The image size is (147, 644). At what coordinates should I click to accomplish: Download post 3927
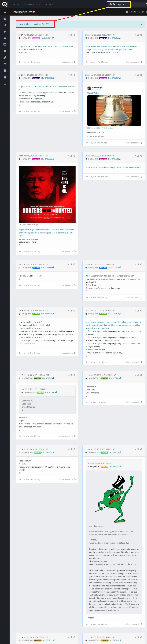71,35
